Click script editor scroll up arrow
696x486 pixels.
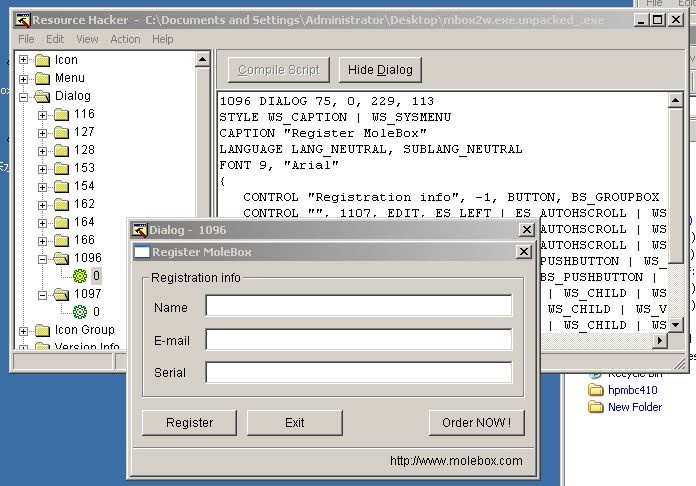coord(675,101)
